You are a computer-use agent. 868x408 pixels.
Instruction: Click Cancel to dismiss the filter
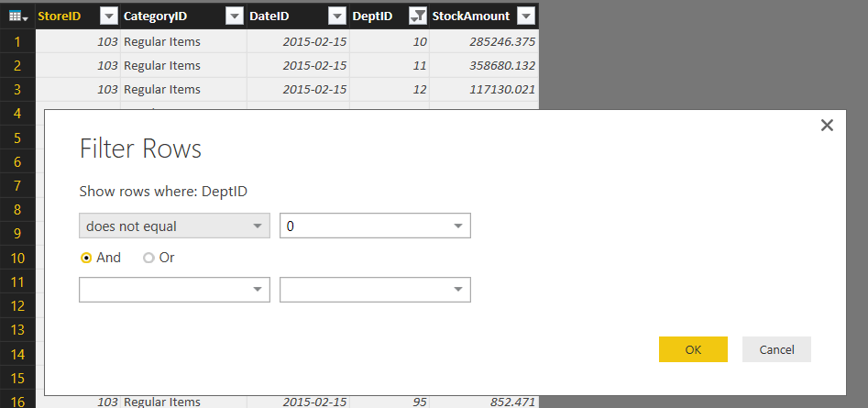776,349
